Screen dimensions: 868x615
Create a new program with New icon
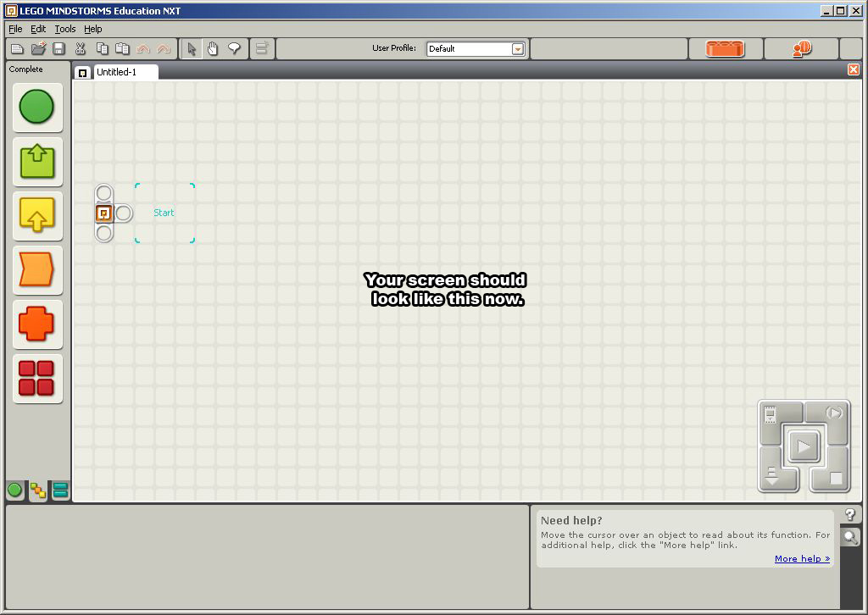click(17, 48)
